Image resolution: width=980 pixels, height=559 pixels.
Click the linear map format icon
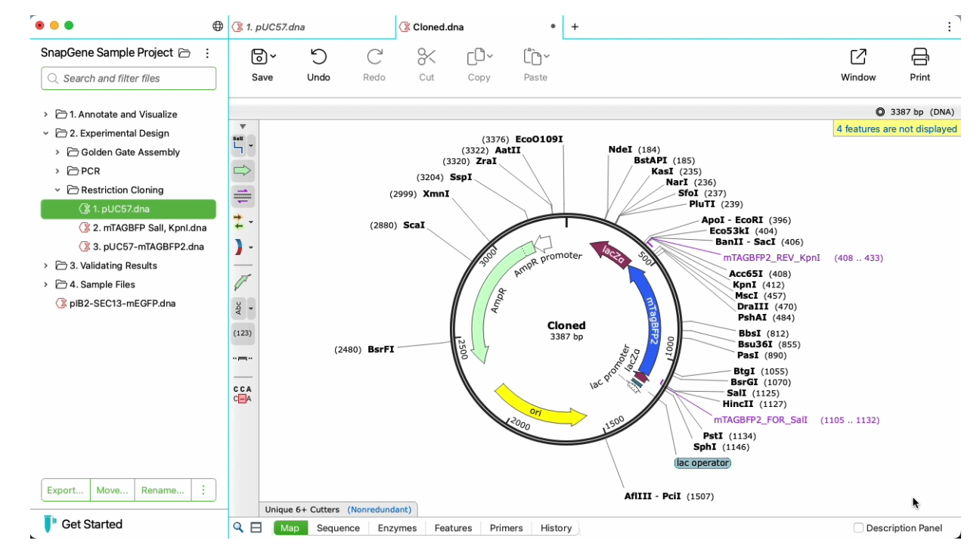click(x=243, y=358)
